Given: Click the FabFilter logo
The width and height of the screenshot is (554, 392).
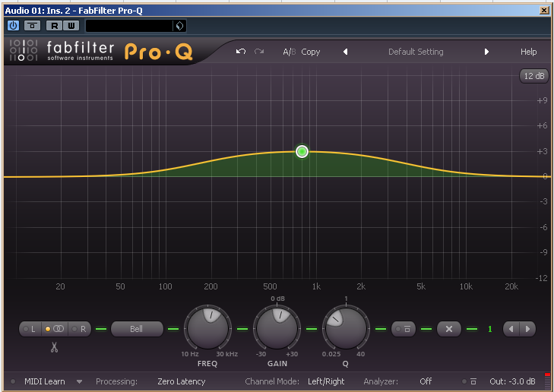Looking at the screenshot, I should click(24, 50).
